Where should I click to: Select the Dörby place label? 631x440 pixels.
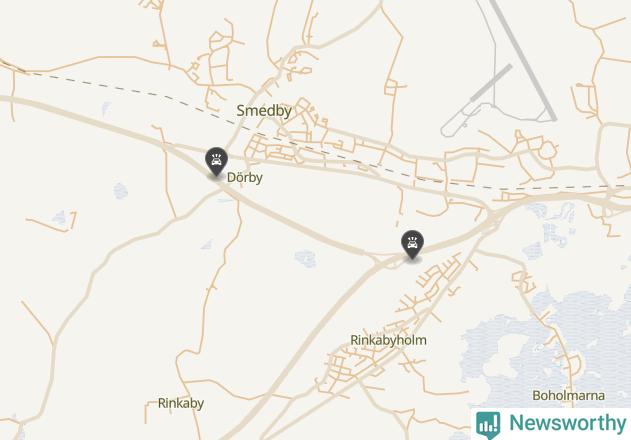(x=245, y=178)
